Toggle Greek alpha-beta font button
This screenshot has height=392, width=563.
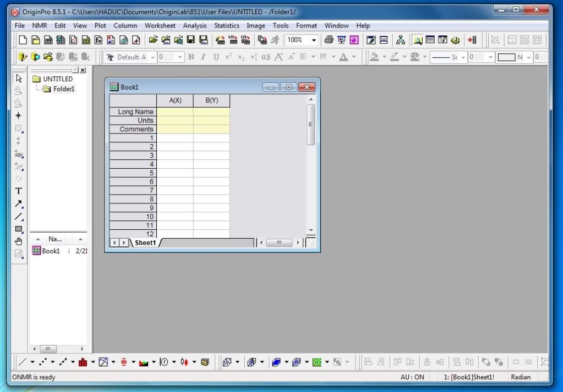pos(266,57)
